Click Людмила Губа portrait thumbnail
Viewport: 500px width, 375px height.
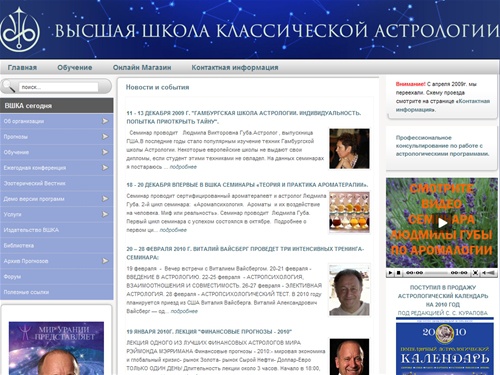tap(349, 148)
